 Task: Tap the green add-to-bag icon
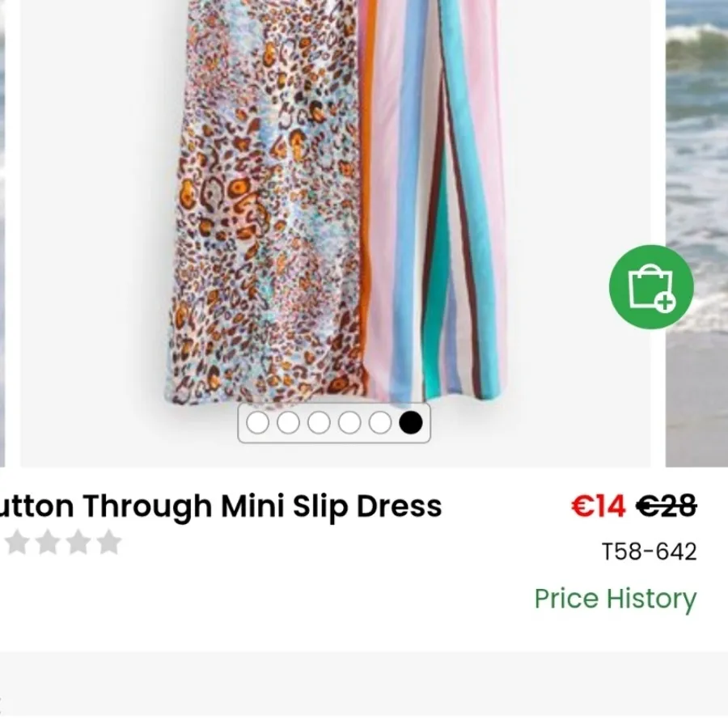[x=651, y=287]
